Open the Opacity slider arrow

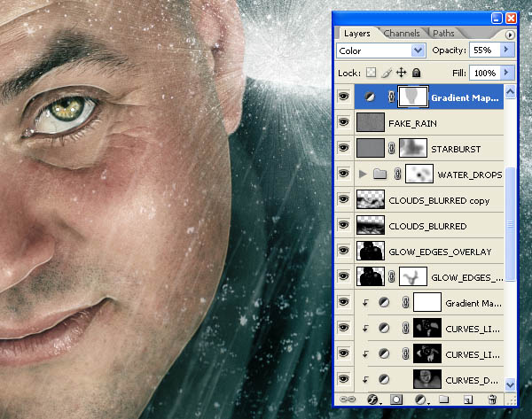pyautogui.click(x=507, y=50)
